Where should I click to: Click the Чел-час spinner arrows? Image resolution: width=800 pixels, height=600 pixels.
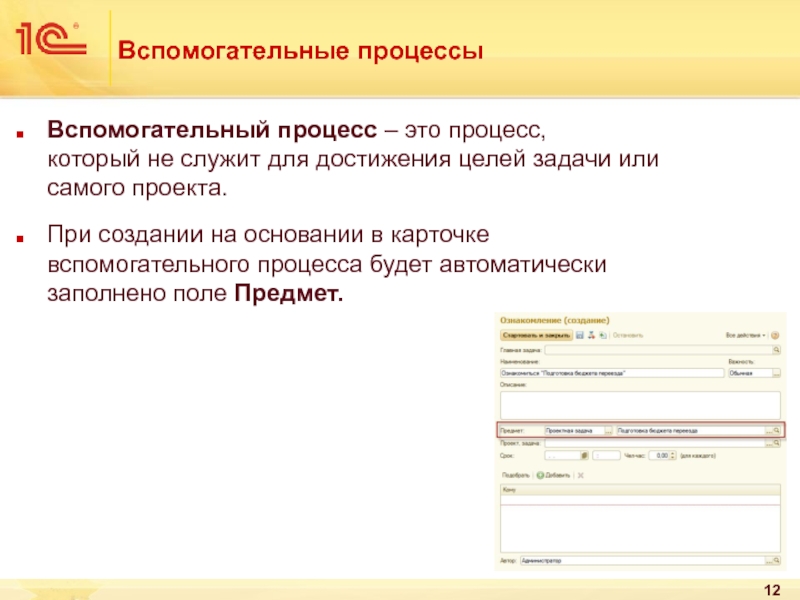coord(673,455)
